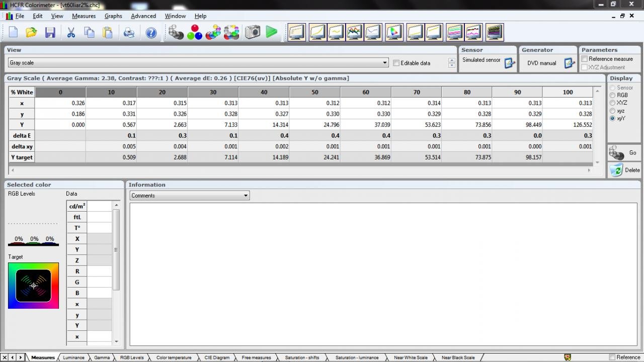Select the RGB display radio button
The width and height of the screenshot is (644, 362).
[x=612, y=95]
